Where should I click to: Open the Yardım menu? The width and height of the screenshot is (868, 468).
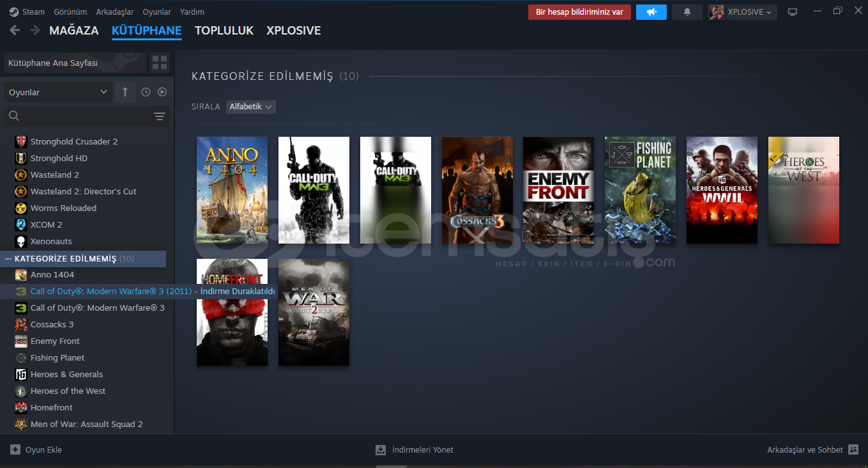(x=192, y=12)
